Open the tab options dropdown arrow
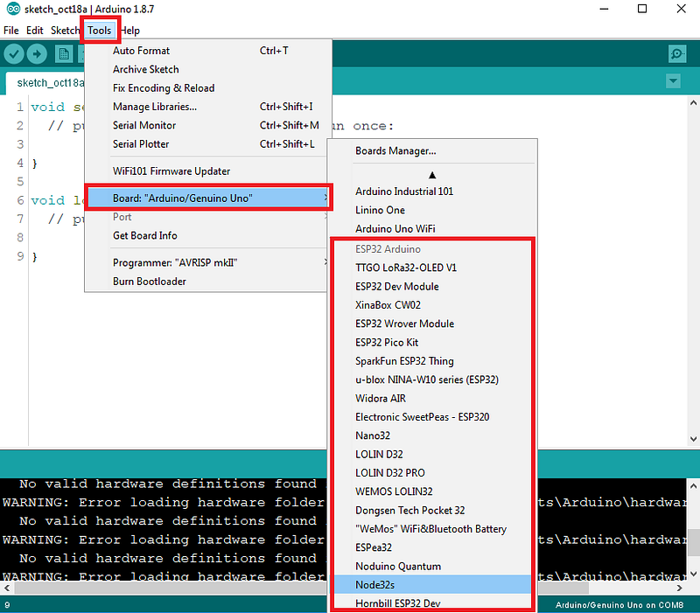 pos(673,81)
